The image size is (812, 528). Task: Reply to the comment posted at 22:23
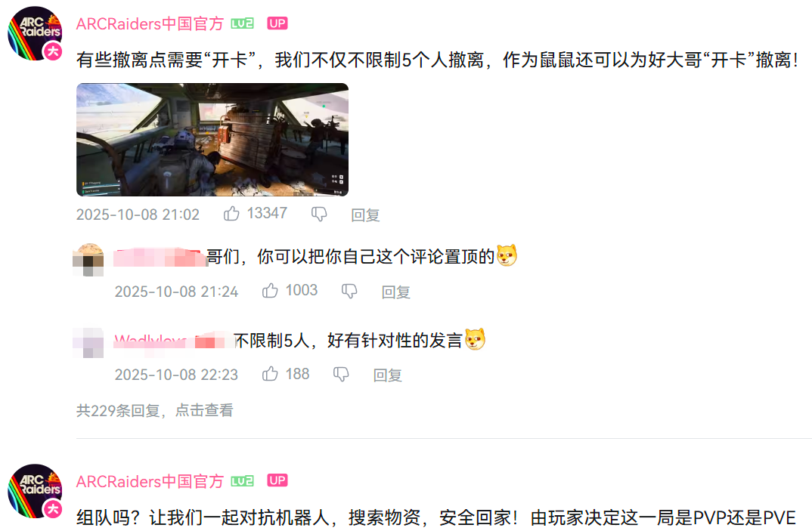coord(388,375)
